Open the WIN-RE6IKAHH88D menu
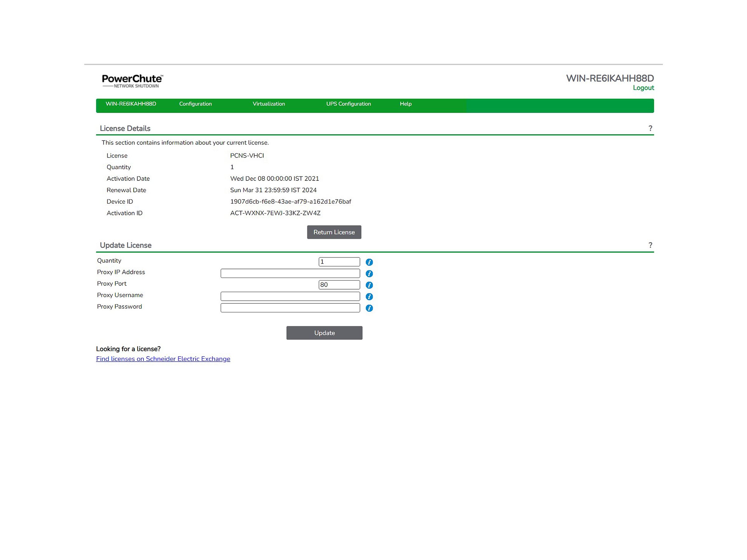The height and width of the screenshot is (560, 747). point(131,104)
